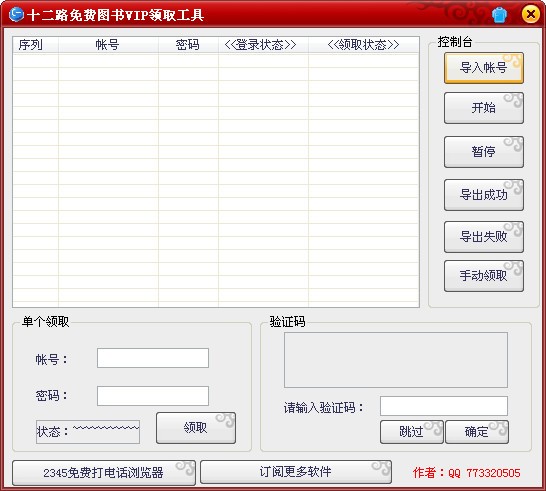Click the app logo in title bar
Viewport: 546px width, 491px height.
16,15
